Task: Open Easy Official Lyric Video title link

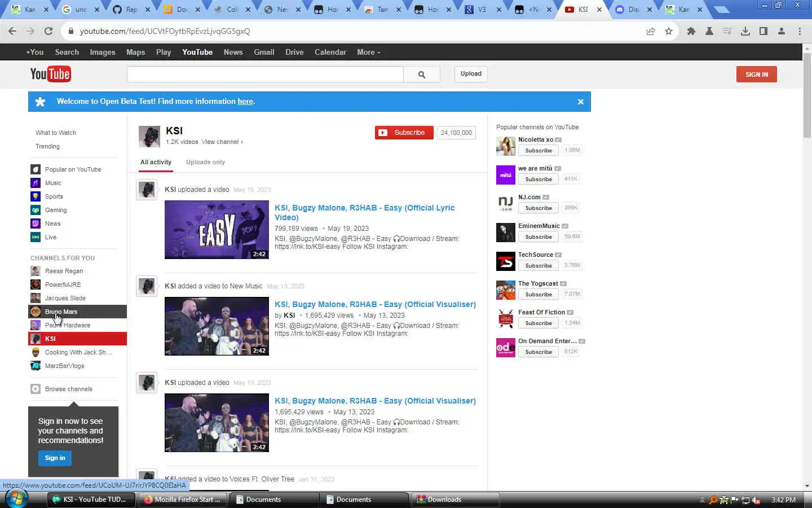Action: (x=364, y=212)
